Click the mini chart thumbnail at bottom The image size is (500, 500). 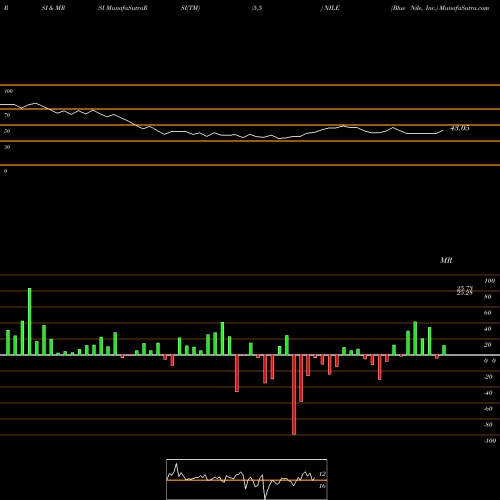coord(247,479)
